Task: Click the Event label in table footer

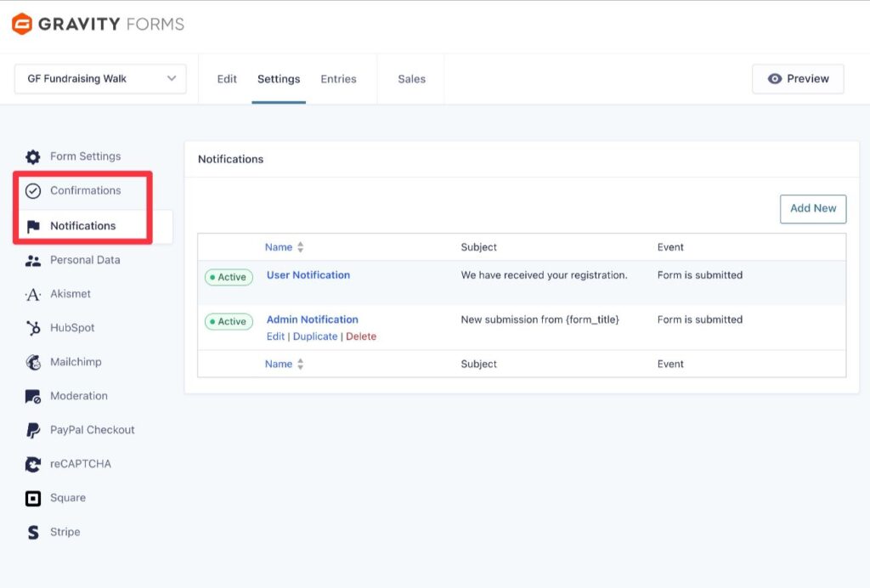Action: [x=670, y=364]
